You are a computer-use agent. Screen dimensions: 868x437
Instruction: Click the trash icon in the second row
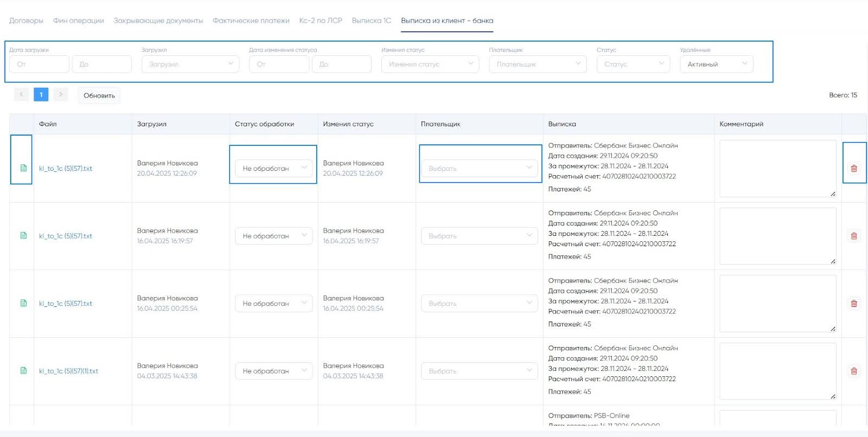coord(854,236)
